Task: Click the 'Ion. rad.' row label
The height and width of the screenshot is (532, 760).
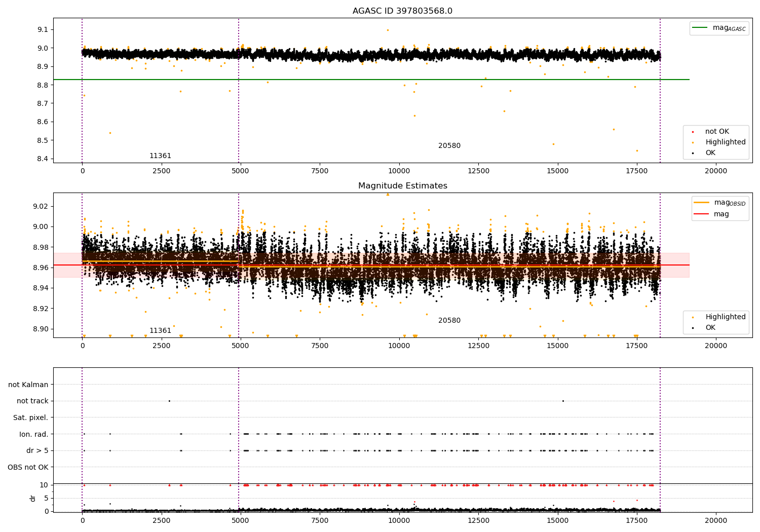Action: [34, 434]
